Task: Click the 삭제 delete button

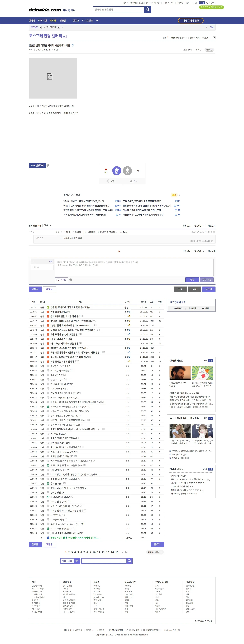Action: coord(194,289)
